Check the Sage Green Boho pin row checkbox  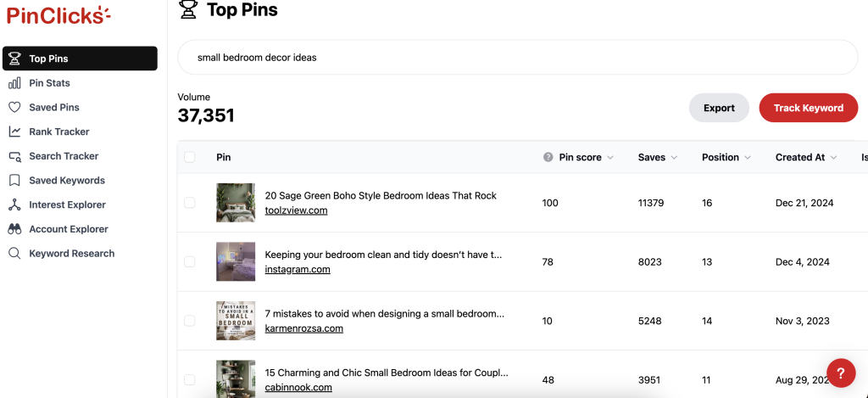[x=189, y=203]
